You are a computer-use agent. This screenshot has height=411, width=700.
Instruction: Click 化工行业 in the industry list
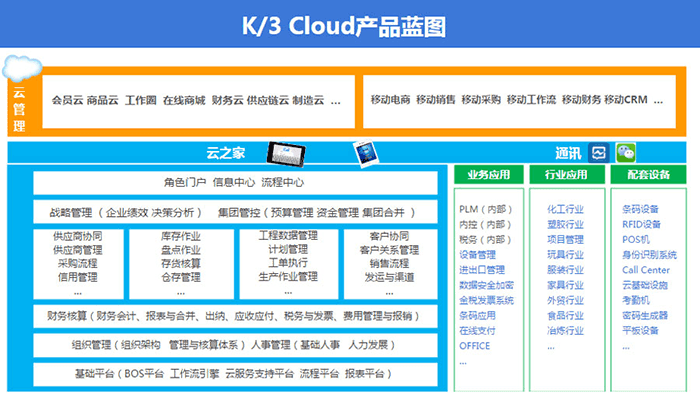click(x=565, y=210)
